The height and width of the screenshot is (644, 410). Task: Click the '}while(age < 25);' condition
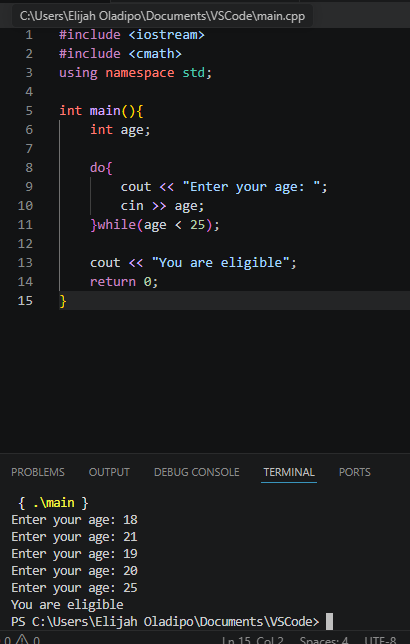pyautogui.click(x=155, y=225)
